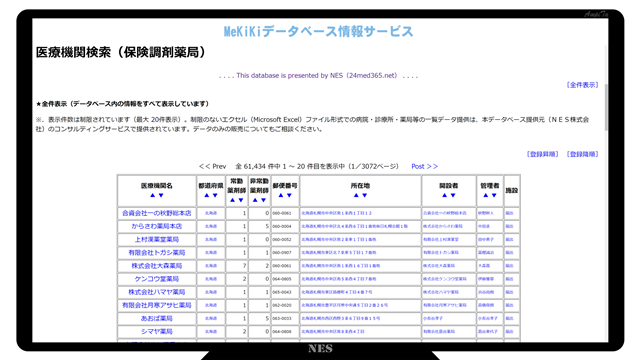Click the [登録昇順] sort link
Viewport: 640px width, 360px height.
pyautogui.click(x=542, y=154)
